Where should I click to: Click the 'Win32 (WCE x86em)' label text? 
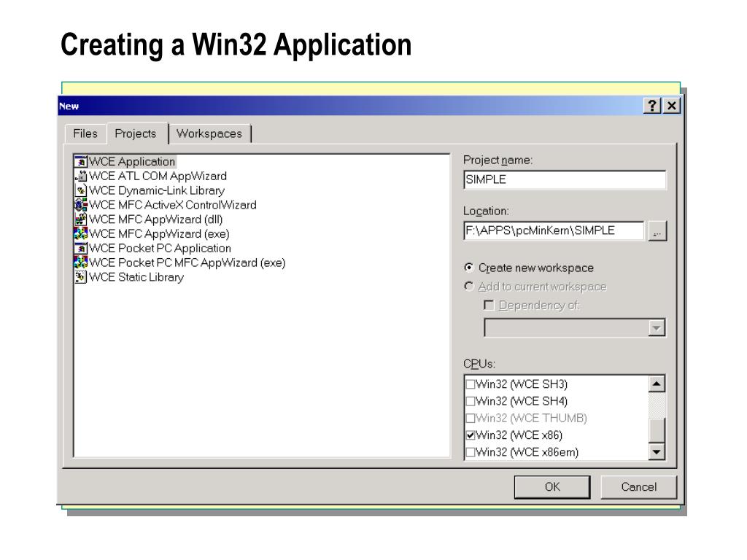[527, 452]
